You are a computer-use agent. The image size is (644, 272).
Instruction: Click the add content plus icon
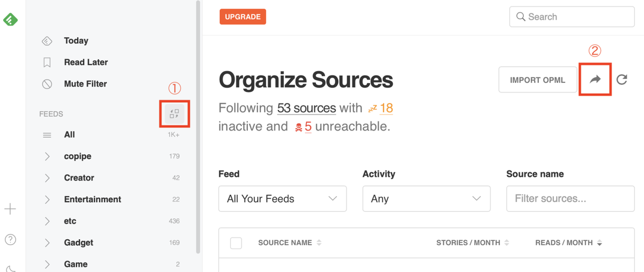click(x=10, y=209)
